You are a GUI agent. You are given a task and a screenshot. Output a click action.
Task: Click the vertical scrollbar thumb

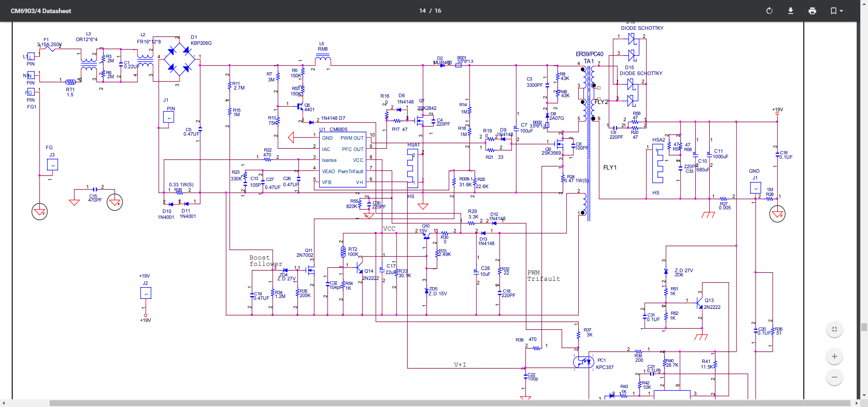pyautogui.click(x=864, y=327)
